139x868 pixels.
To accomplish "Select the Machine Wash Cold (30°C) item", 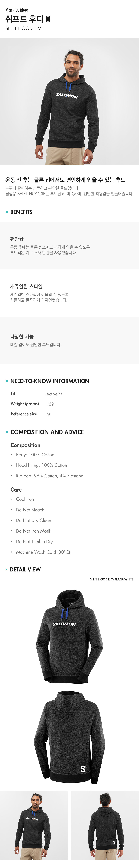I will [43, 552].
